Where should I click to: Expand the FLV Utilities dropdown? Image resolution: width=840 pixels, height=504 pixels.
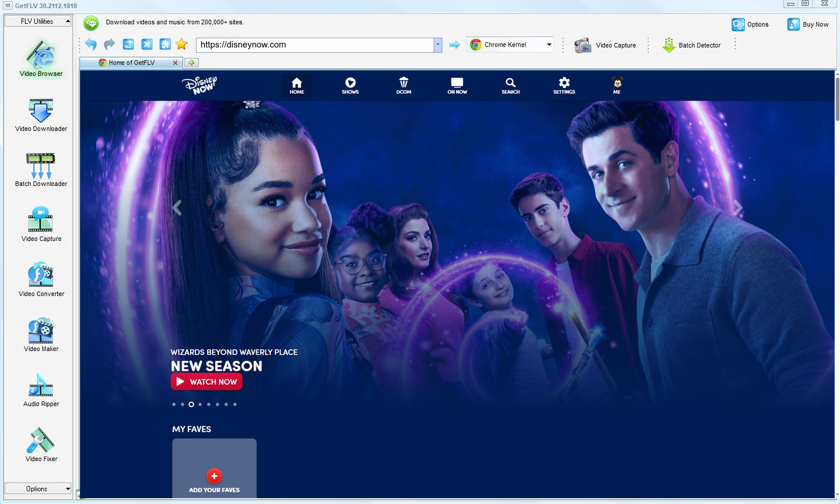click(38, 21)
